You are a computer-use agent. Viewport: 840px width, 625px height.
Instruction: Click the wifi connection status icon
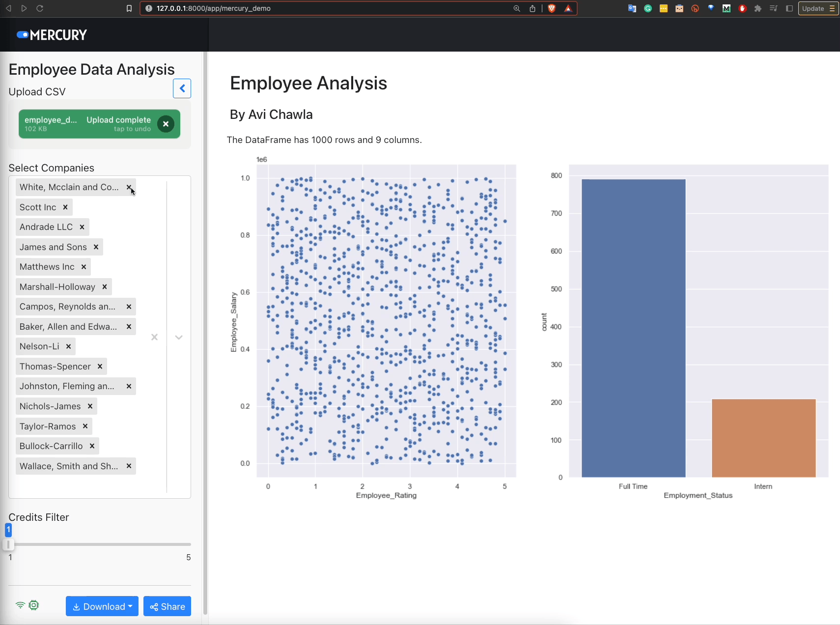[20, 605]
